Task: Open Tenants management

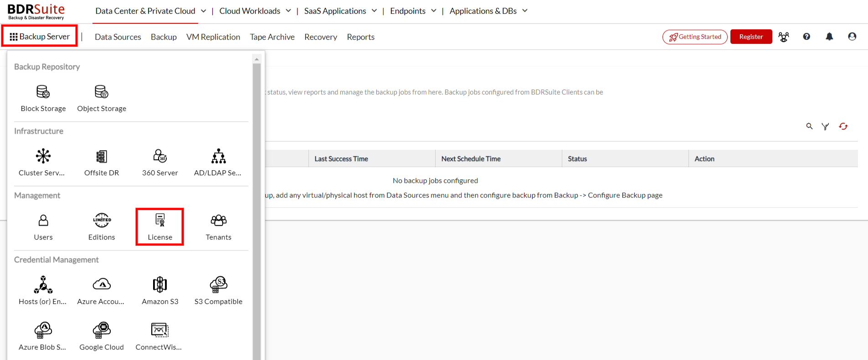Action: tap(218, 227)
